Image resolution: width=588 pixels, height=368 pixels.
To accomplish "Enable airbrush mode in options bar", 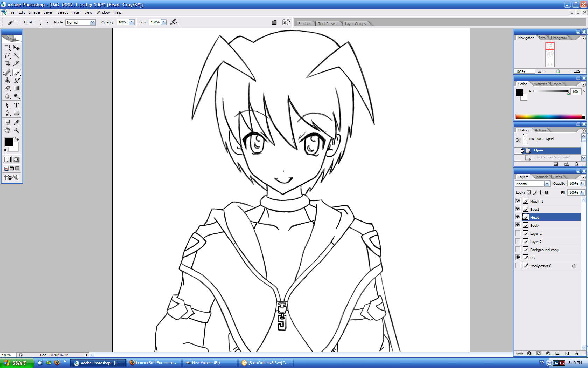I will (x=173, y=22).
